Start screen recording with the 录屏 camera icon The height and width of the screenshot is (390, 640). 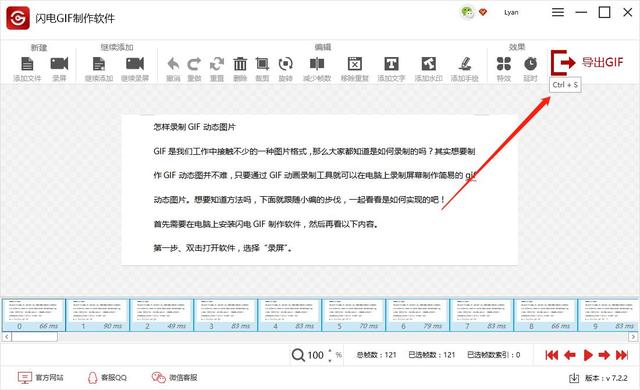[59, 64]
